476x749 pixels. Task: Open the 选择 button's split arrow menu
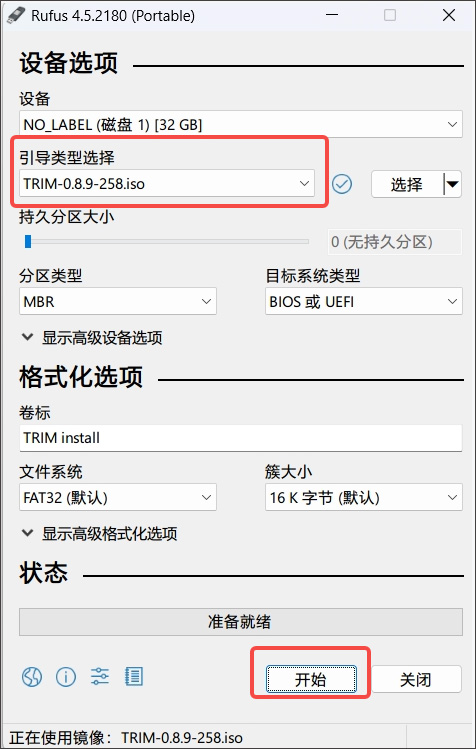click(453, 184)
